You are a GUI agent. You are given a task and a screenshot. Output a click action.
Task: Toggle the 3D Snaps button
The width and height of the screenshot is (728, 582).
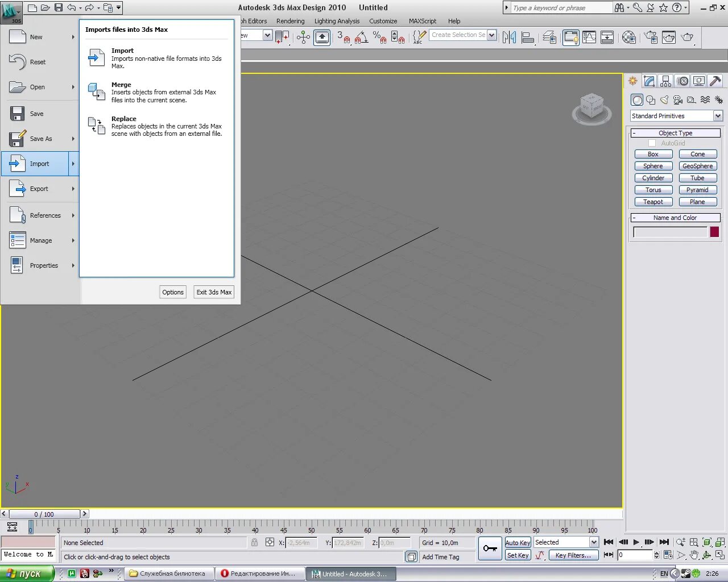[x=344, y=38]
